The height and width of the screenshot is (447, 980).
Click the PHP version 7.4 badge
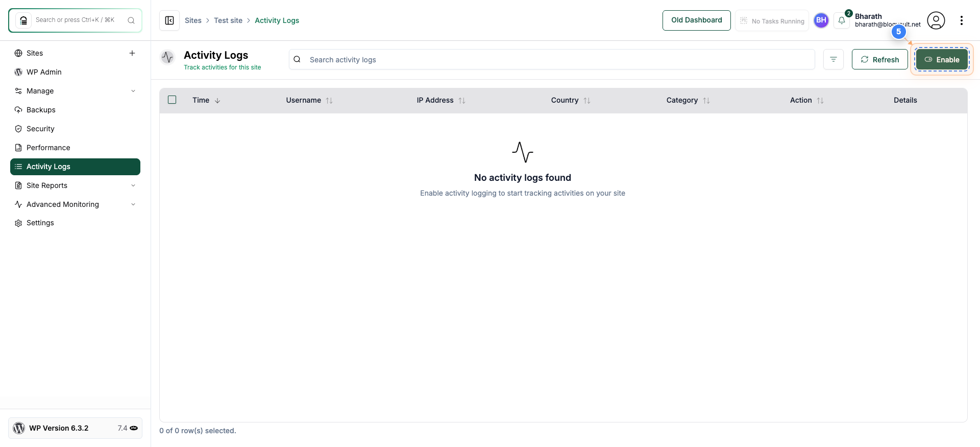(128, 428)
